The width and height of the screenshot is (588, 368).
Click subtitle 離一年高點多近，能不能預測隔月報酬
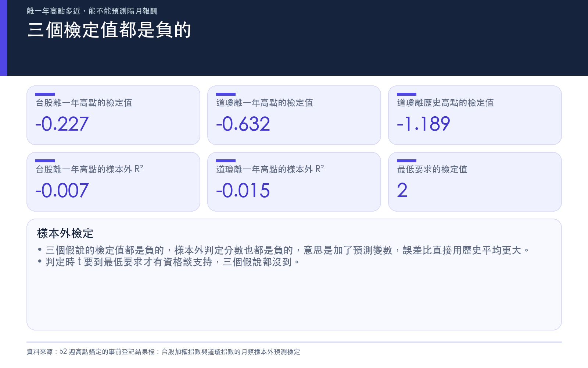(92, 11)
